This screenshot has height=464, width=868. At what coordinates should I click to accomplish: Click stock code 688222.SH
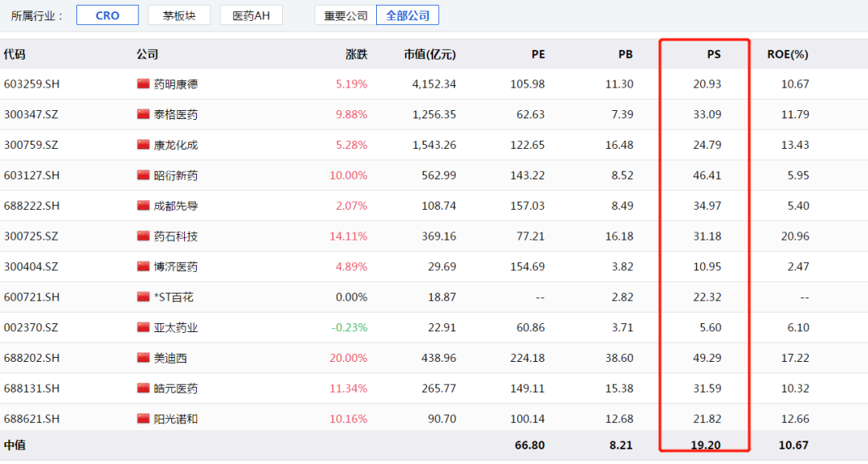tap(31, 206)
